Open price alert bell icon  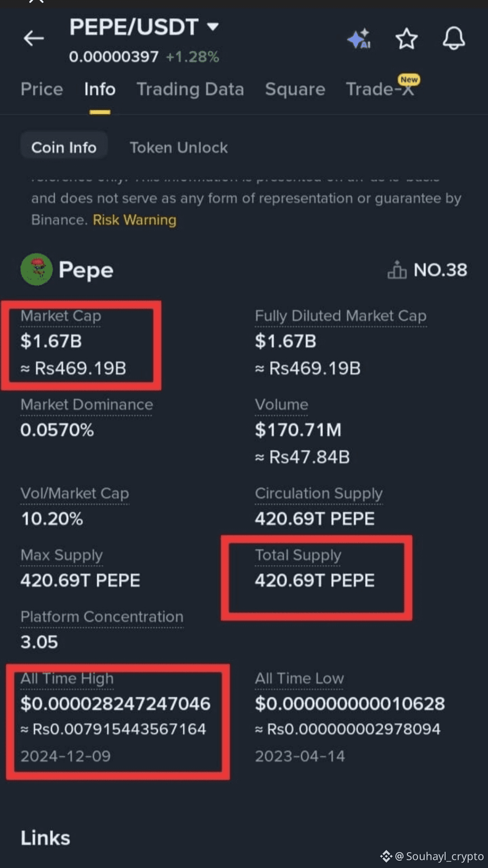pos(454,38)
